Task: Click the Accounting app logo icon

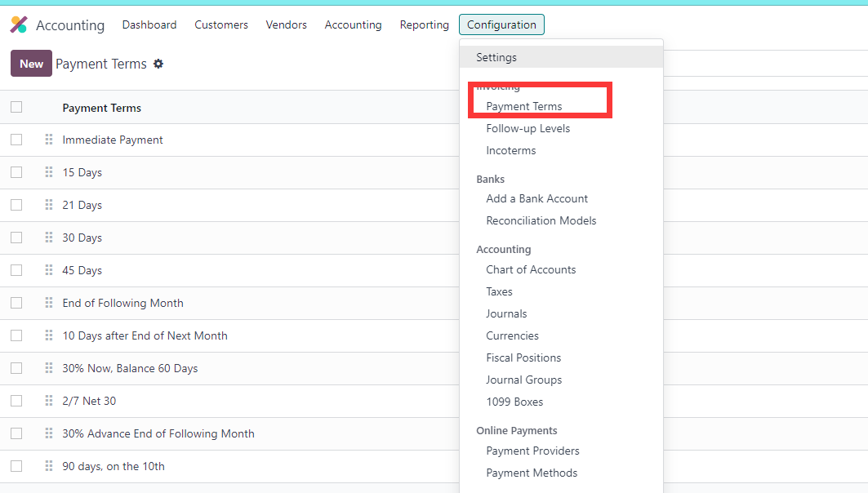Action: pos(19,24)
